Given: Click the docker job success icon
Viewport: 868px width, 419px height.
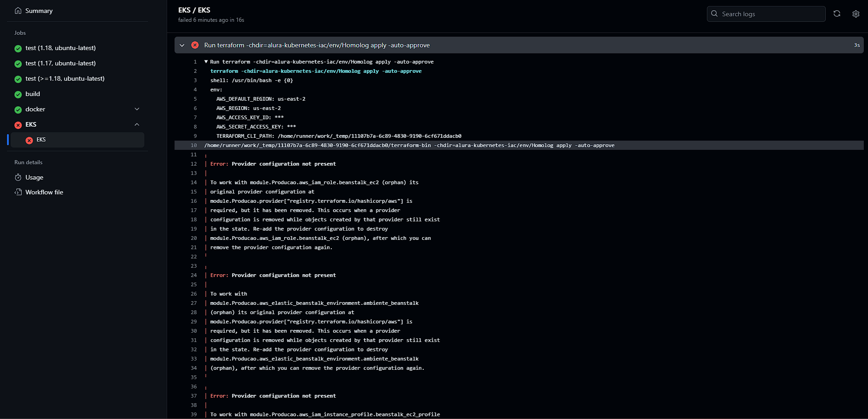Looking at the screenshot, I should (18, 110).
